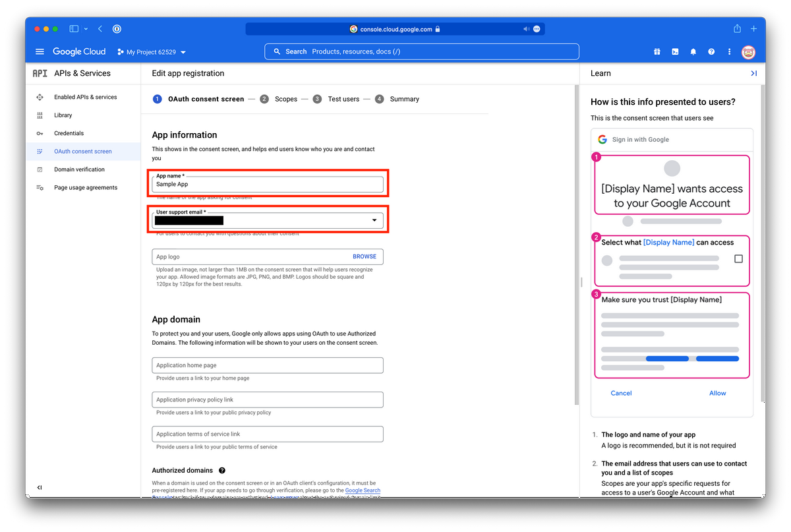
Task: Select step 3 Test users
Action: click(336, 99)
